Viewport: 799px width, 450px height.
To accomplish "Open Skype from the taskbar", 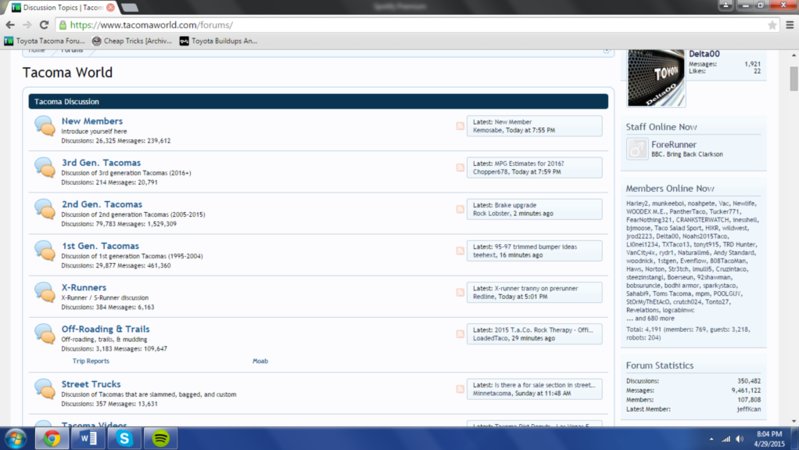I will coord(124,438).
